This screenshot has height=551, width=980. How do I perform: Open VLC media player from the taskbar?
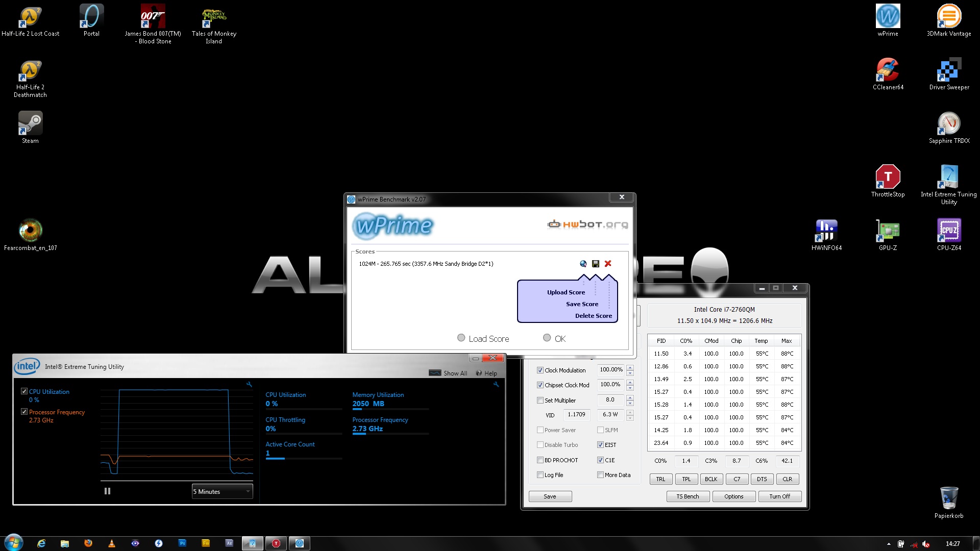(111, 543)
